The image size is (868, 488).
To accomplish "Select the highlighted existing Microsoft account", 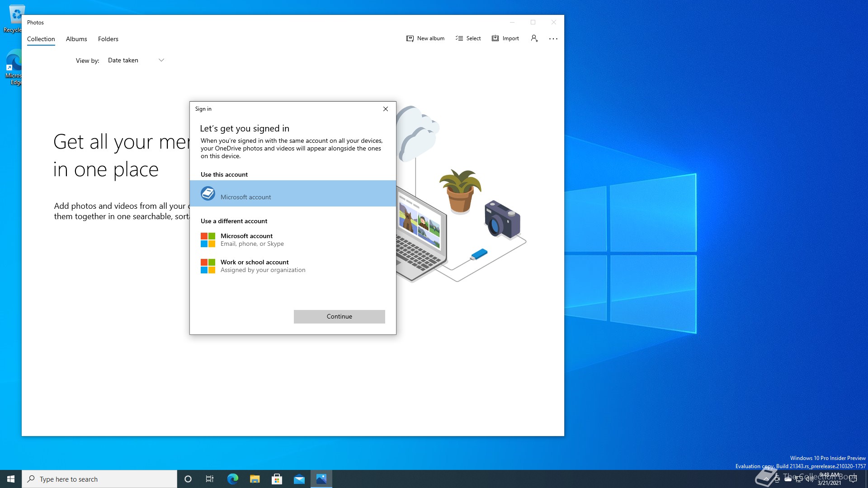I will point(293,193).
